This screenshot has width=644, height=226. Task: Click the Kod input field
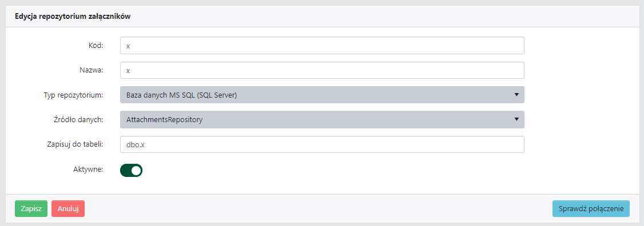coord(322,46)
